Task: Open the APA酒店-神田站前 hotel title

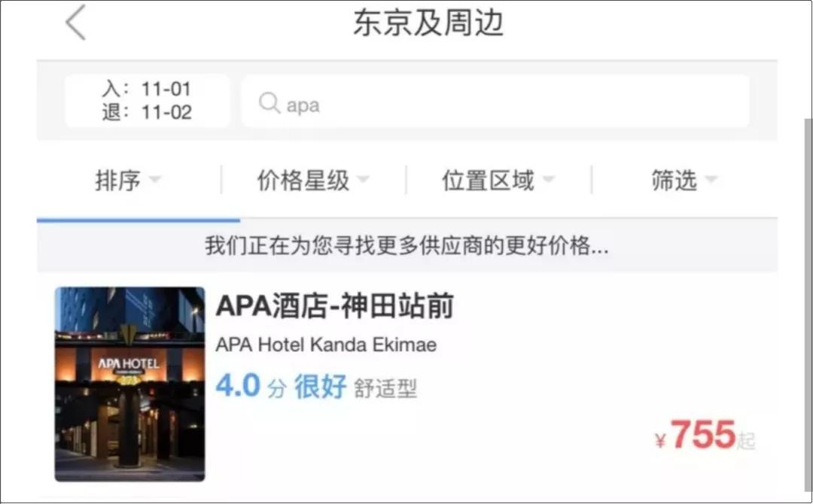Action: pyautogui.click(x=334, y=305)
